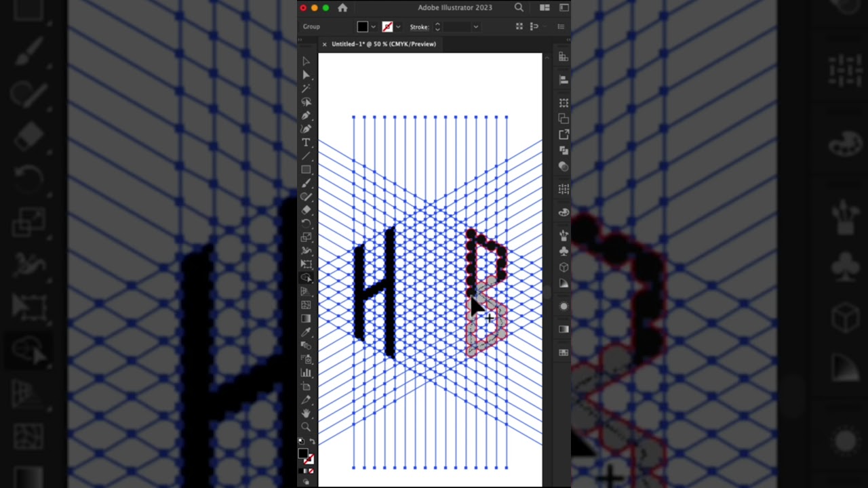Click the black Fill swatch in control bar
Viewport: 868px width, 488px height.
click(x=363, y=26)
